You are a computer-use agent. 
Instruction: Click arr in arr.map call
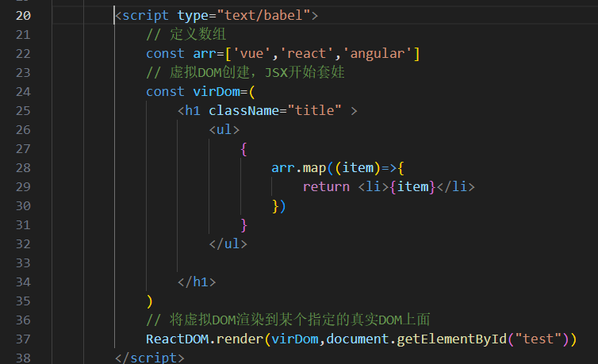pos(282,168)
